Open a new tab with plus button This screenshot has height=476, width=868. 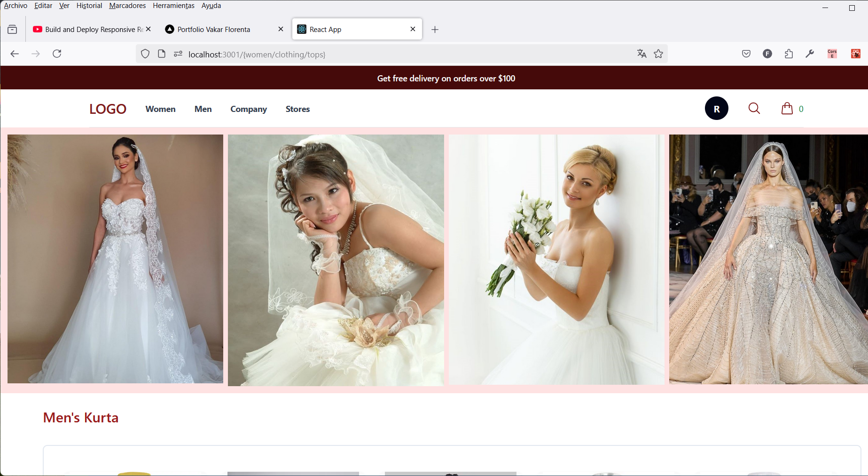pos(435,30)
